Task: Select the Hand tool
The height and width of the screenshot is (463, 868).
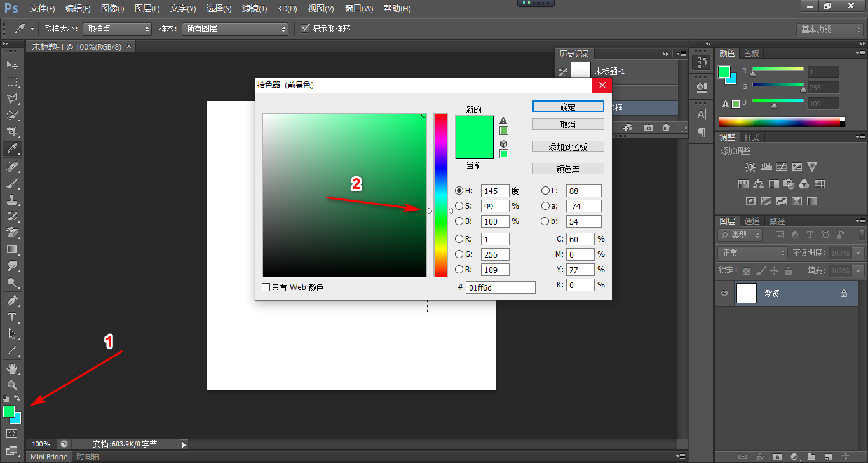Action: click(x=12, y=369)
